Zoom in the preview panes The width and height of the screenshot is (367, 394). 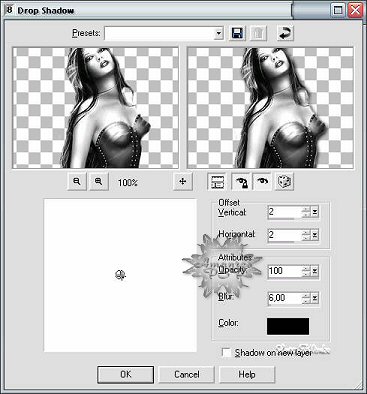point(98,181)
